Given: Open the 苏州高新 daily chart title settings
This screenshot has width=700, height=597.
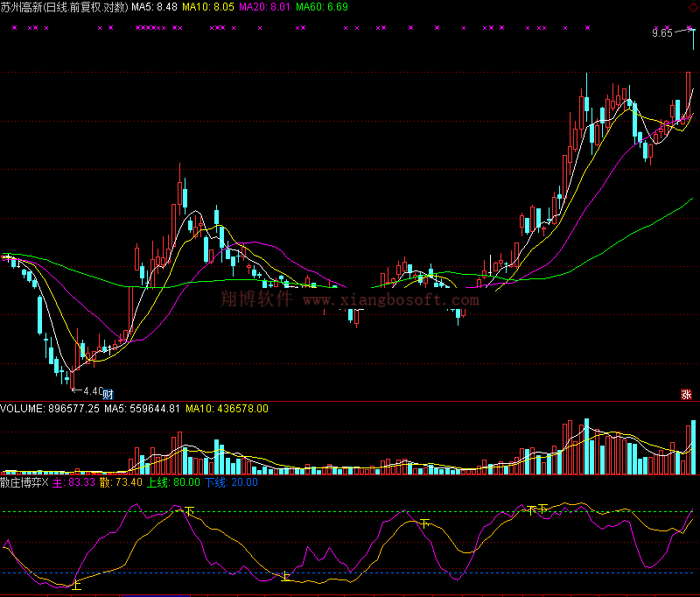Looking at the screenshot, I should 63,7.
